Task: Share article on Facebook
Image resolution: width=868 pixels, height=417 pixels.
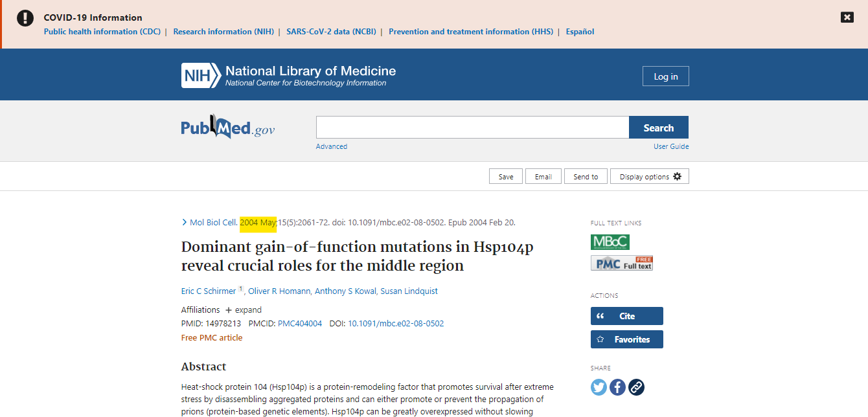Action: tap(618, 387)
